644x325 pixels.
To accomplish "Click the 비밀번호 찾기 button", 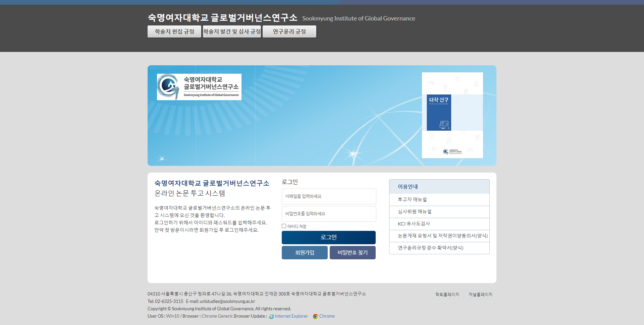I will [x=353, y=253].
